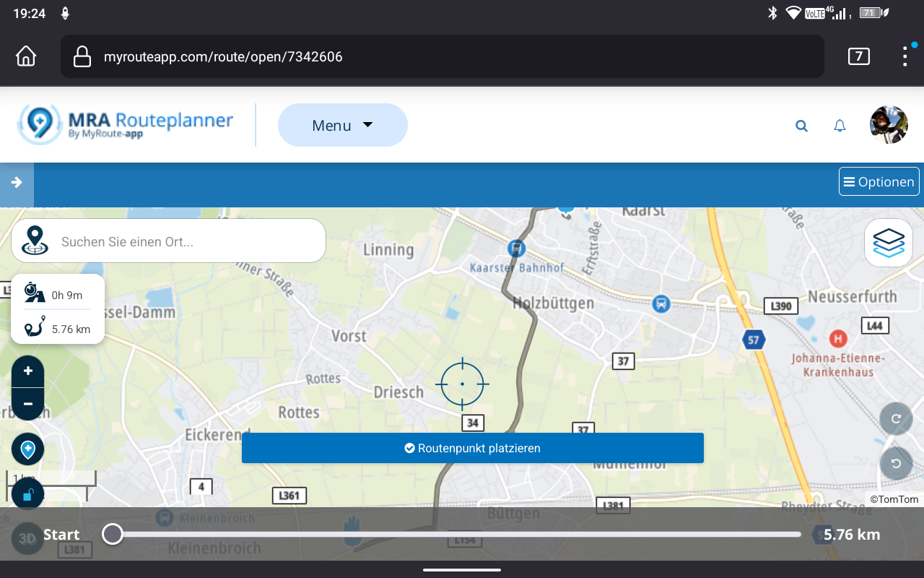Click the MRA Routeplanner logo
The image size is (924, 578).
coord(126,124)
